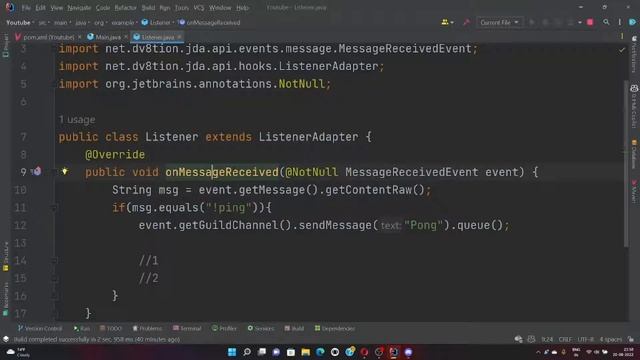Click the taskbar Search icon

247,352
